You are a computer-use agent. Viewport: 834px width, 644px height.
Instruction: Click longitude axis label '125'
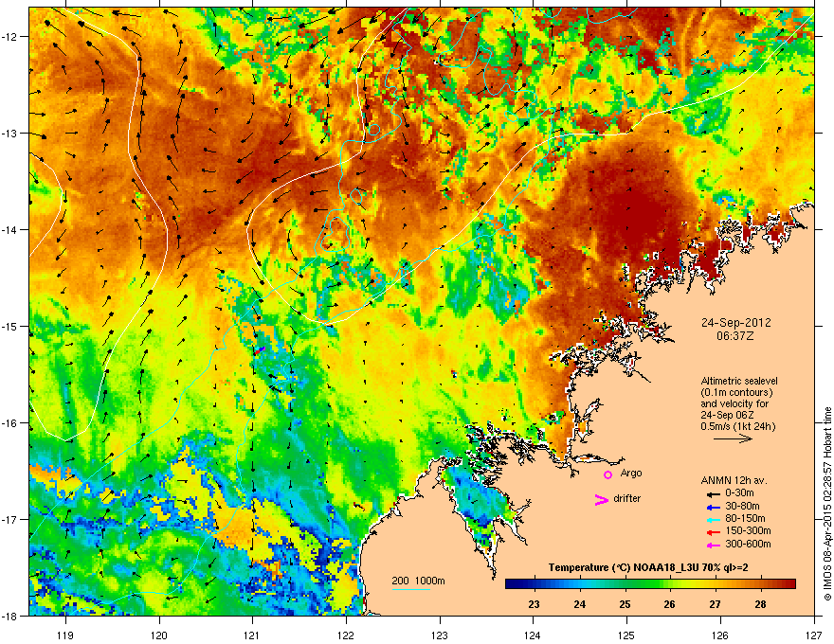626,635
